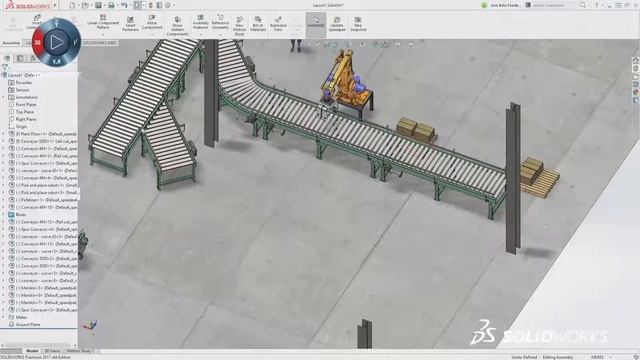Screen dimensions: 640x360
Task: Click the Print icon
Action: click(x=111, y=5)
